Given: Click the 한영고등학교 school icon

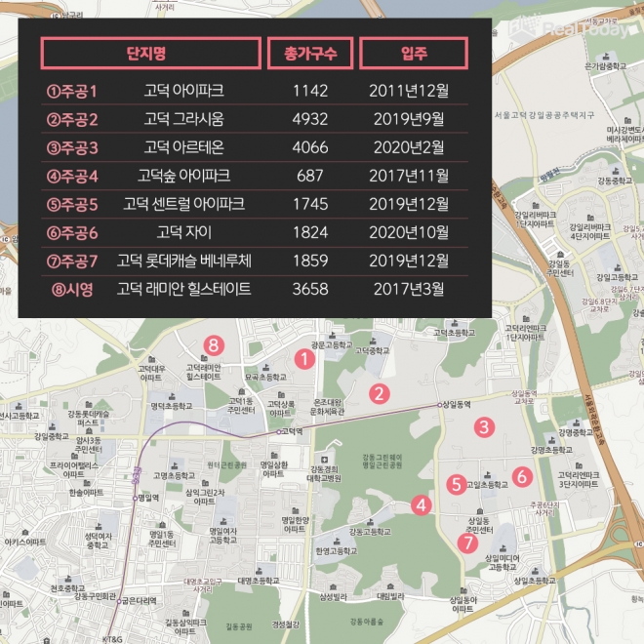Looking at the screenshot, I should click(x=337, y=542).
